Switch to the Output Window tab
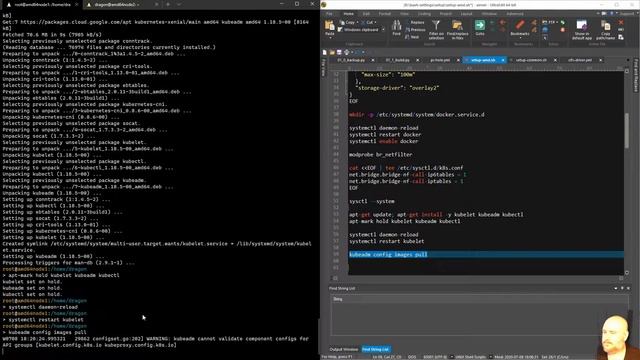Viewport: 640px width, 360px height. tap(344, 349)
